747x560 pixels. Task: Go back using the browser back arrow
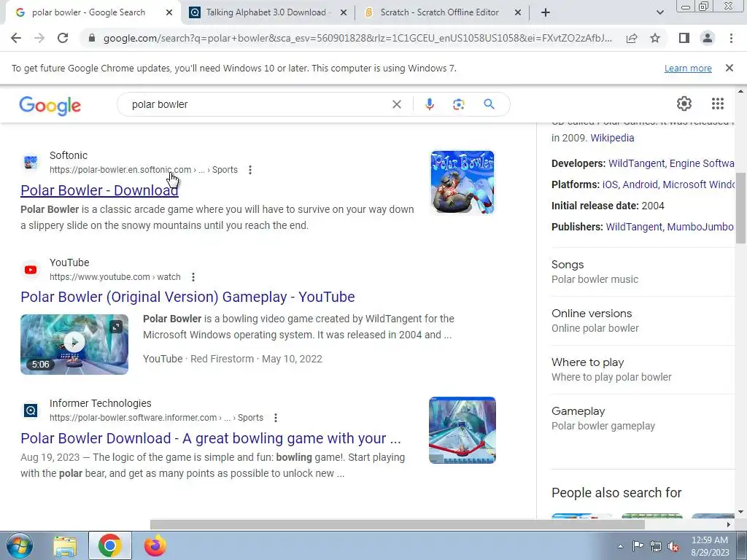coord(16,38)
